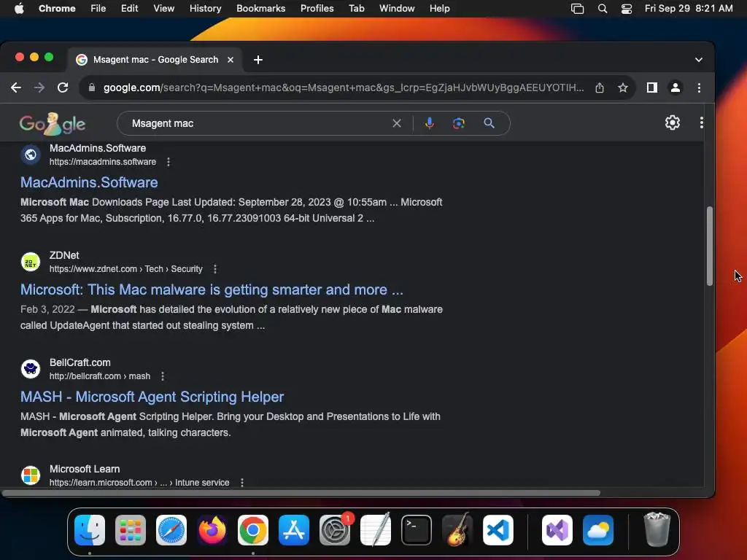Open about-this-result for Microsoft Learn
Screen dimensions: 747x560
(242, 483)
